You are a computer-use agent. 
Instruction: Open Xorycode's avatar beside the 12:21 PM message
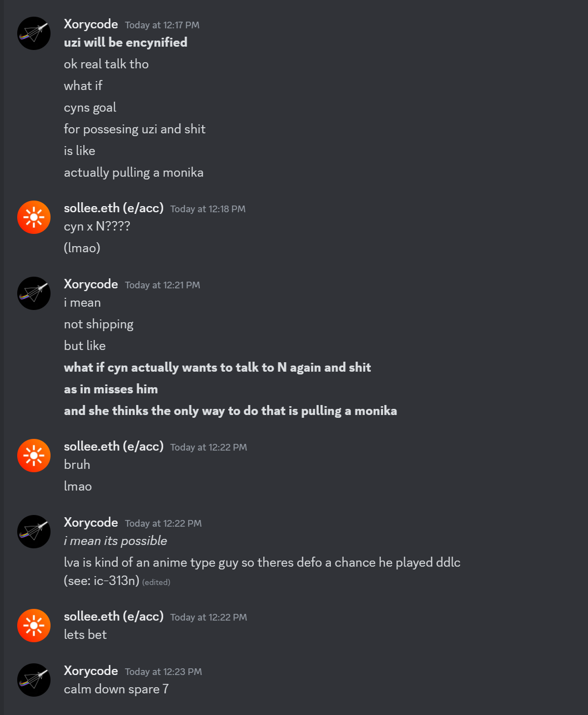pos(34,293)
